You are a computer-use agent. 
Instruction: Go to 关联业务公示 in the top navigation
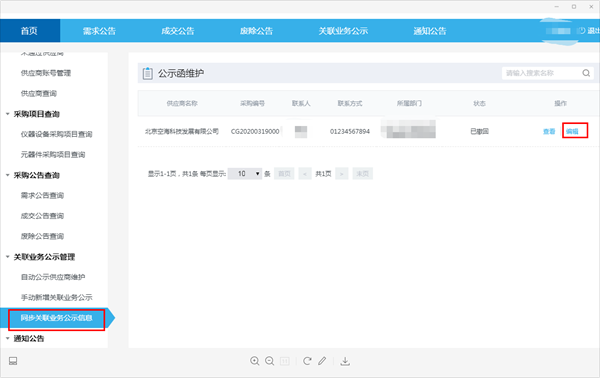tap(343, 31)
